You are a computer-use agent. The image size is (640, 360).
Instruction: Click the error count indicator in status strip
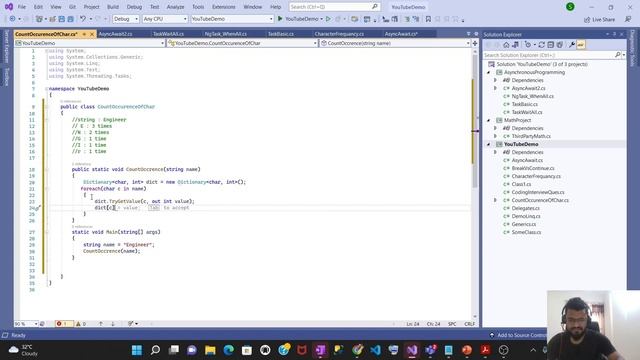coord(64,324)
